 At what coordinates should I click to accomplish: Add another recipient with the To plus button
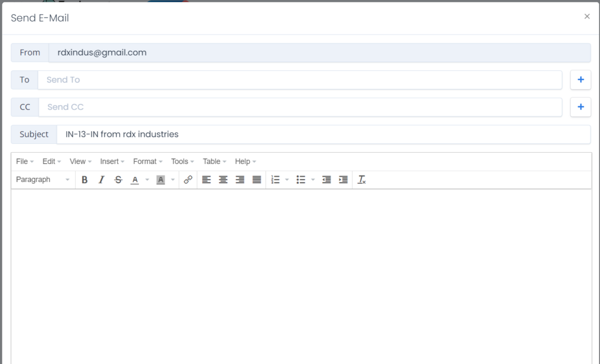pyautogui.click(x=581, y=80)
